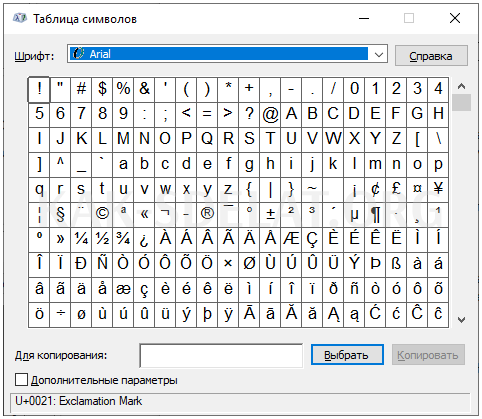This screenshot has height=419, width=482.
Task: Choose the Ñ capital letter
Action: pos(102,264)
